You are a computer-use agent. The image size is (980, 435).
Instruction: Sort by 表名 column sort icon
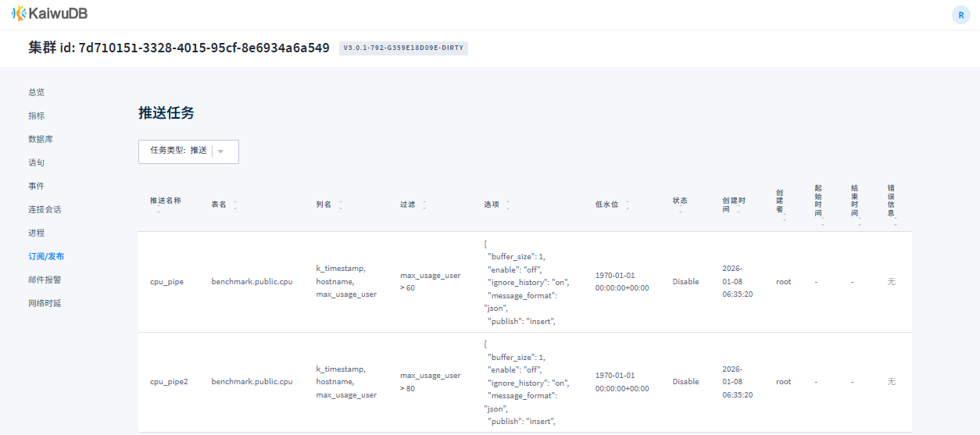pos(235,205)
